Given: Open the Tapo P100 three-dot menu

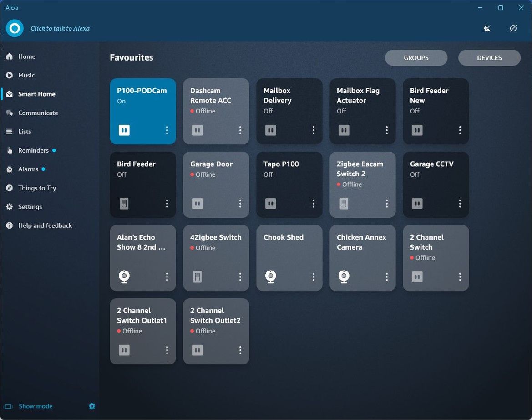Looking at the screenshot, I should (314, 204).
